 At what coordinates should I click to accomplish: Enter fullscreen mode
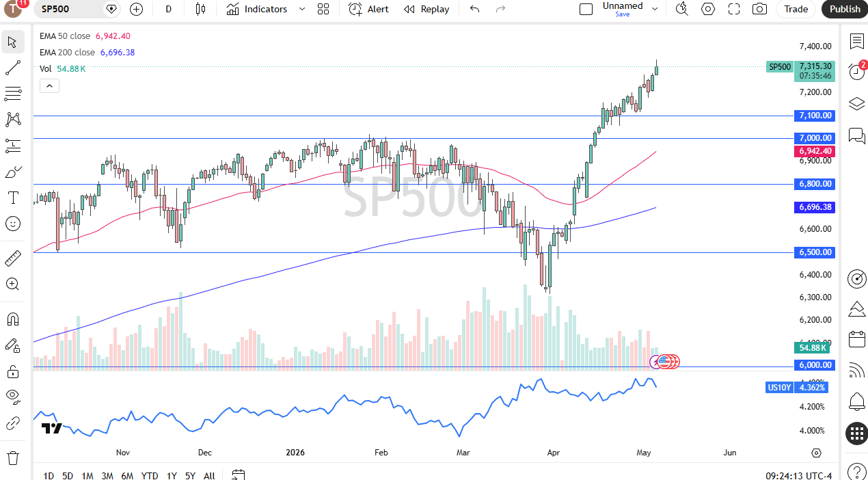coord(734,9)
